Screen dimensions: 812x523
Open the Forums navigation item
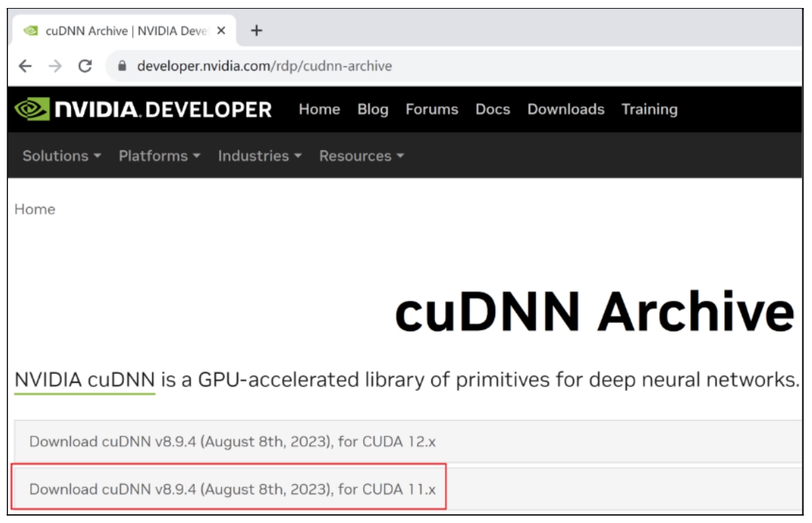click(x=431, y=110)
